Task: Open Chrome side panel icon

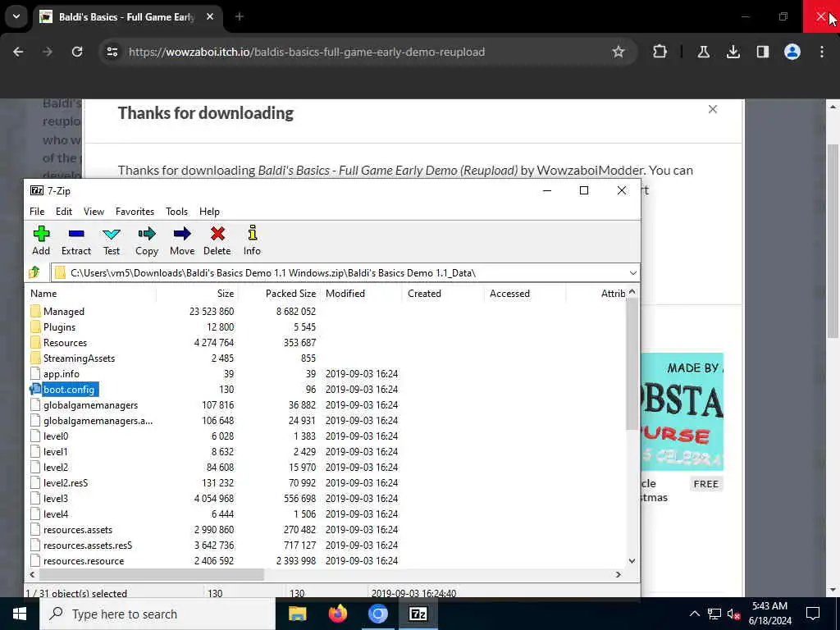Action: pyautogui.click(x=762, y=52)
